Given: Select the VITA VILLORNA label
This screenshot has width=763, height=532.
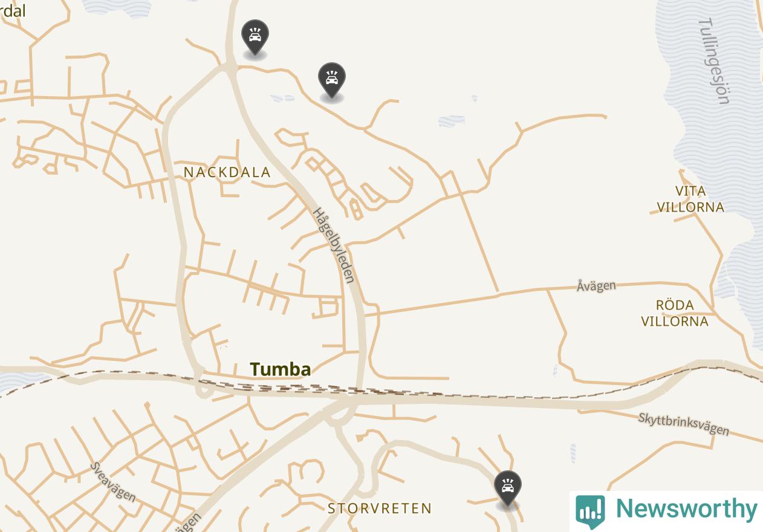Looking at the screenshot, I should coord(690,199).
